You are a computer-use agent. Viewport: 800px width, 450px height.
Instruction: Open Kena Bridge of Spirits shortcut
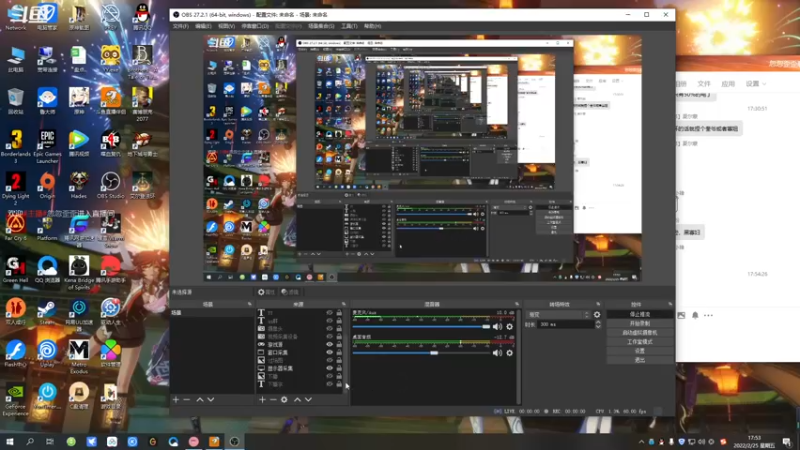pyautogui.click(x=79, y=273)
